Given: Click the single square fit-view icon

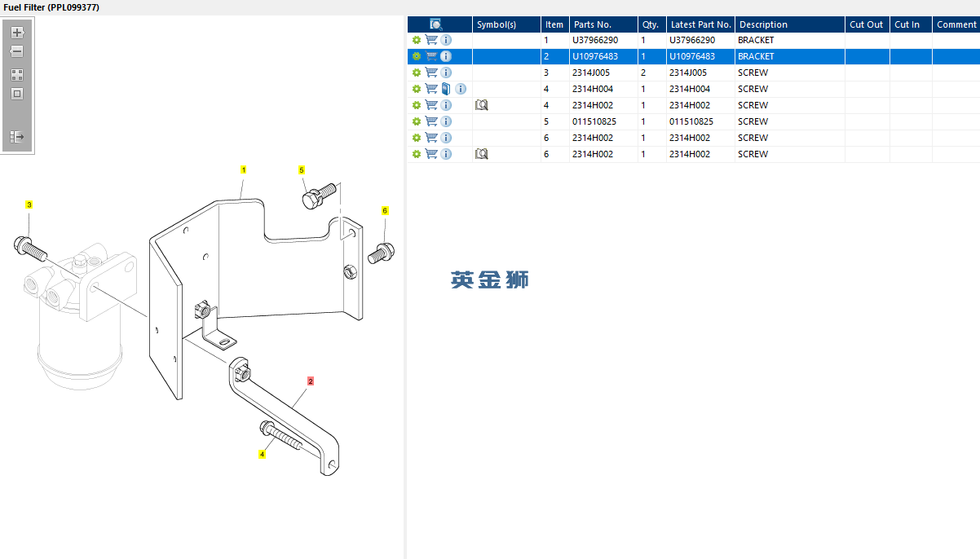Looking at the screenshot, I should [x=17, y=94].
